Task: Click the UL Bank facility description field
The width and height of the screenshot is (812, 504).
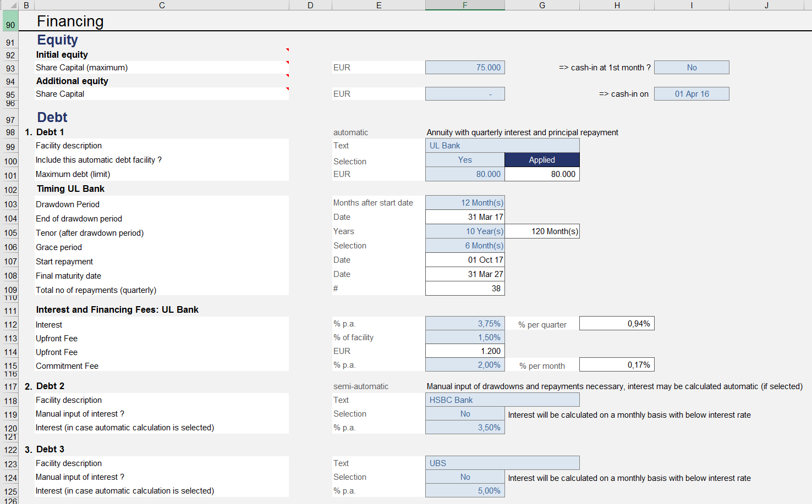Action: [502, 146]
